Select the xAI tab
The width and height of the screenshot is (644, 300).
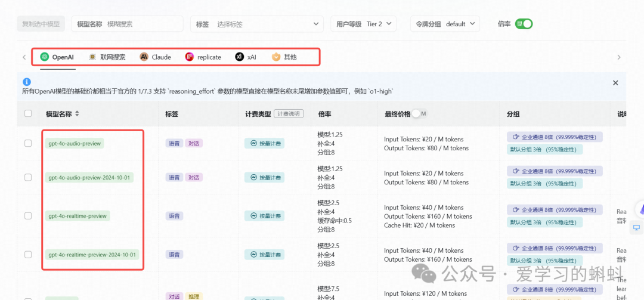click(x=246, y=57)
